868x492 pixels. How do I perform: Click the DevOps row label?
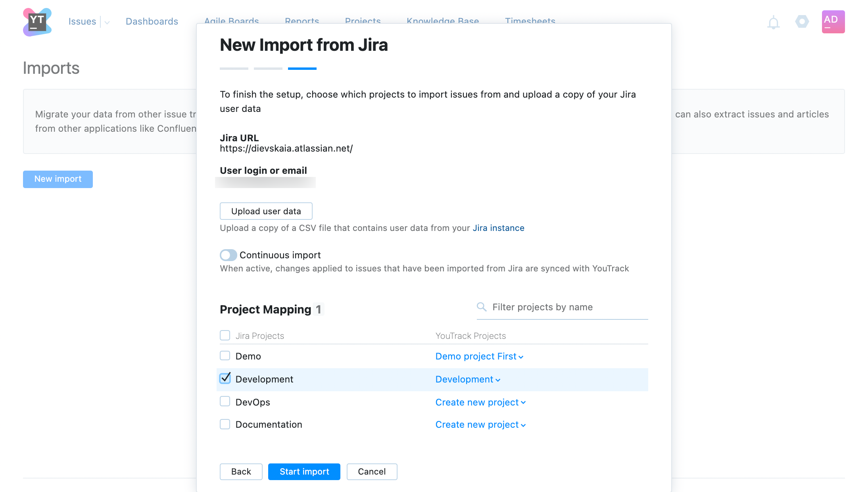(x=253, y=402)
